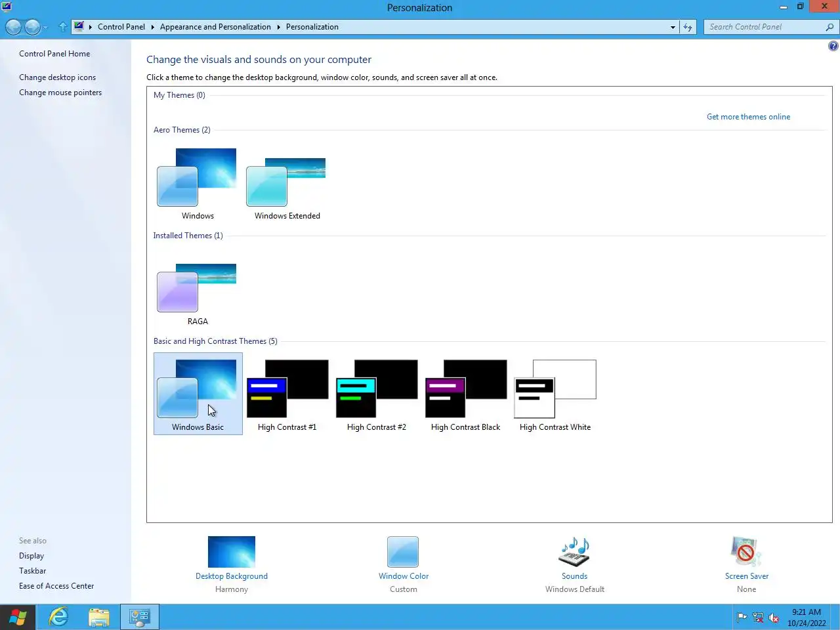Click Personalization breadcrumb item
This screenshot has height=630, width=840.
(312, 27)
